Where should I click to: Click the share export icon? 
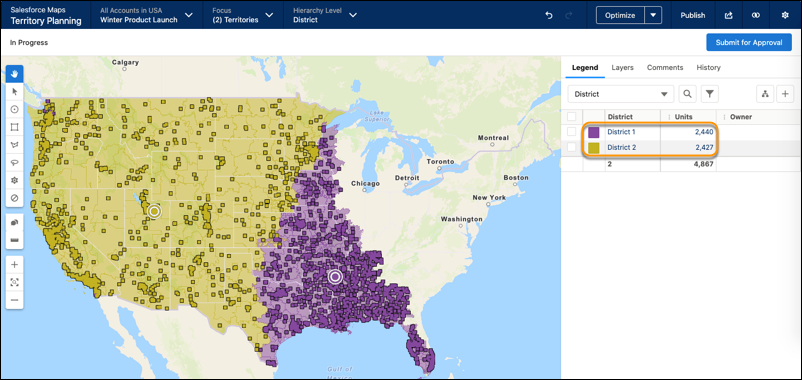728,15
